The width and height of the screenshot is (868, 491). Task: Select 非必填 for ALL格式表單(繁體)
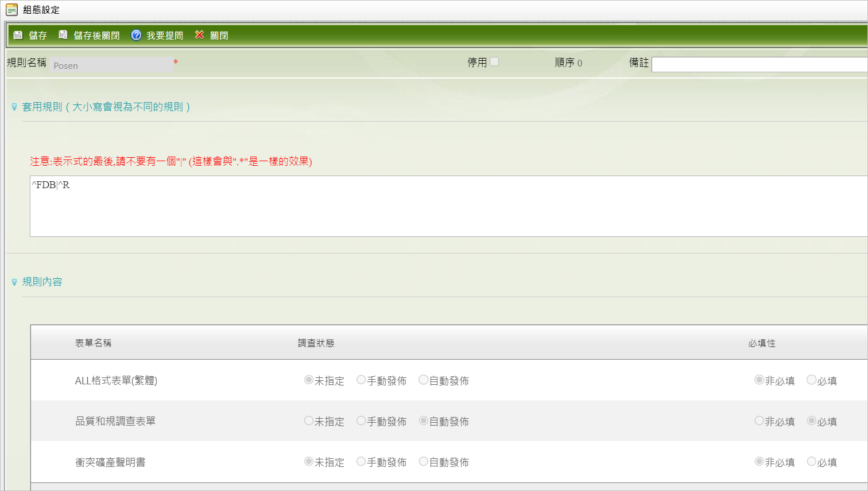pyautogui.click(x=759, y=380)
